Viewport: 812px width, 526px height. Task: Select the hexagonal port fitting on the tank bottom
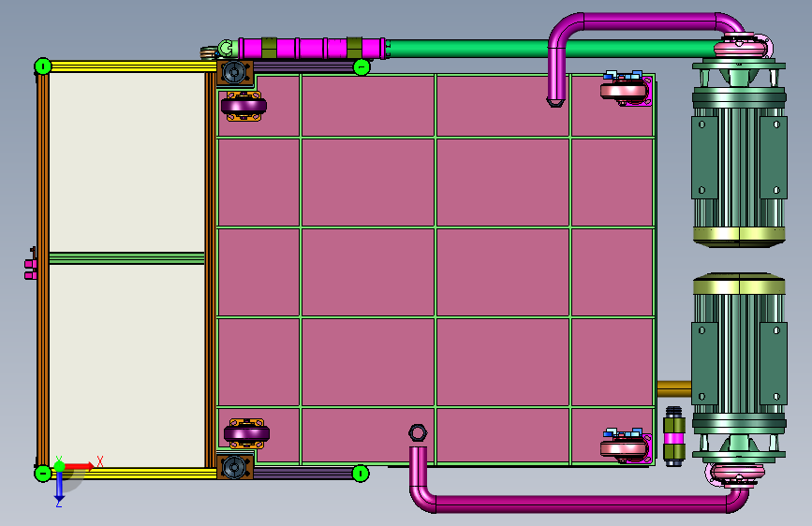418,432
